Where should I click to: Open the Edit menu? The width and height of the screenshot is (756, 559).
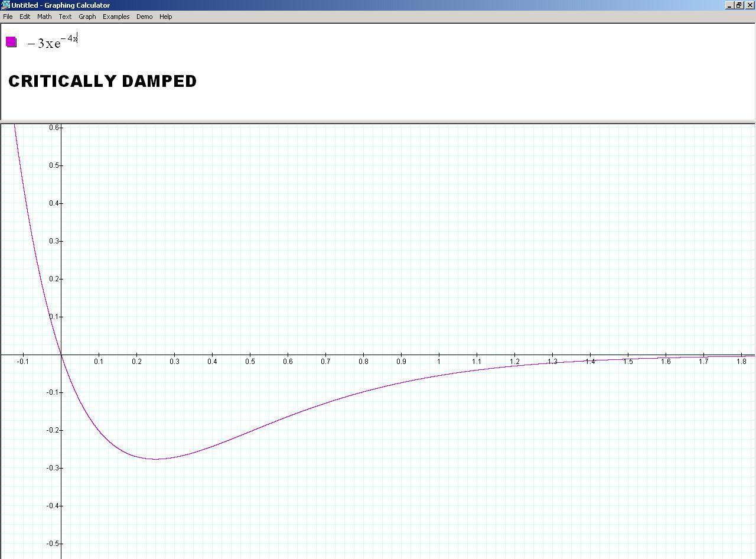25,17
